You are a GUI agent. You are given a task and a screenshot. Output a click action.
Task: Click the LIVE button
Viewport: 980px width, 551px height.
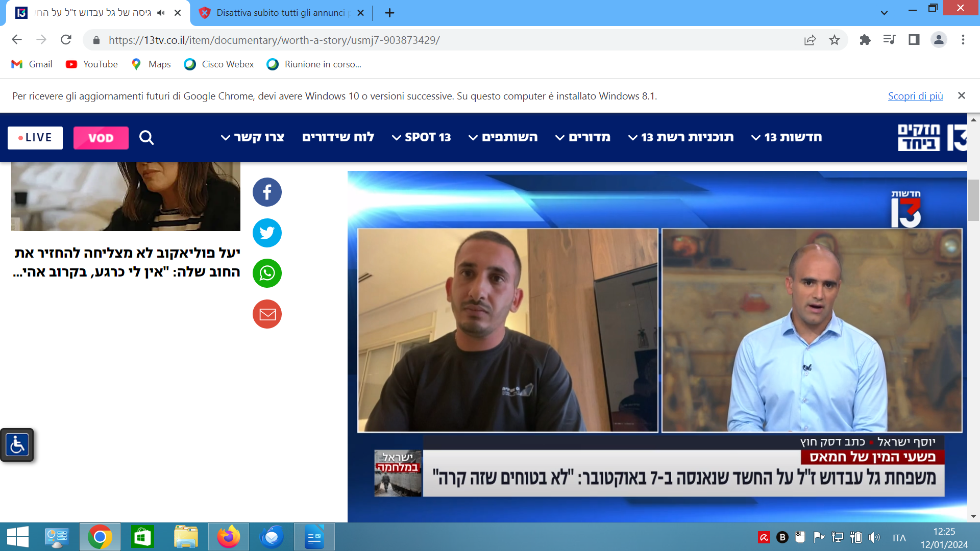35,138
